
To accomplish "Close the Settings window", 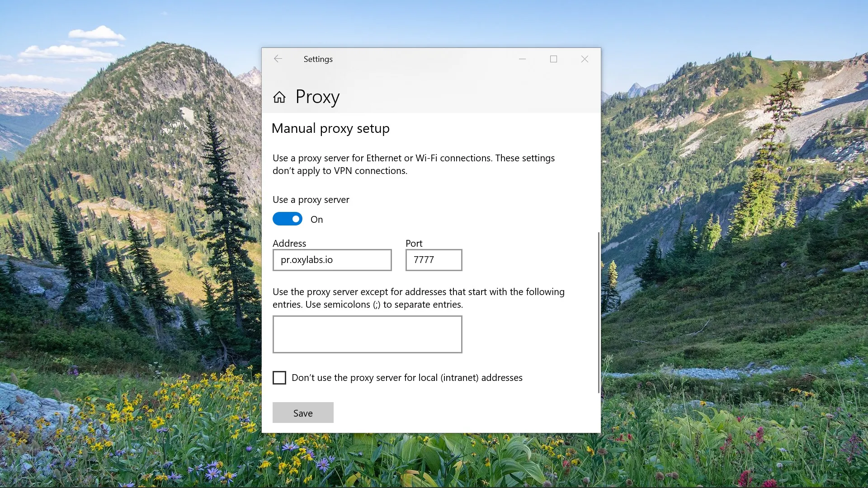I will tap(585, 59).
